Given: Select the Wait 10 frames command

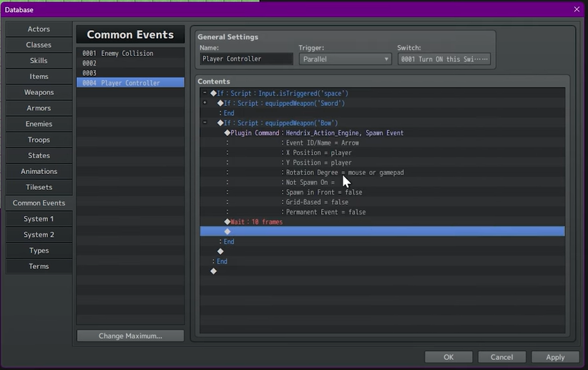Looking at the screenshot, I should pos(256,222).
